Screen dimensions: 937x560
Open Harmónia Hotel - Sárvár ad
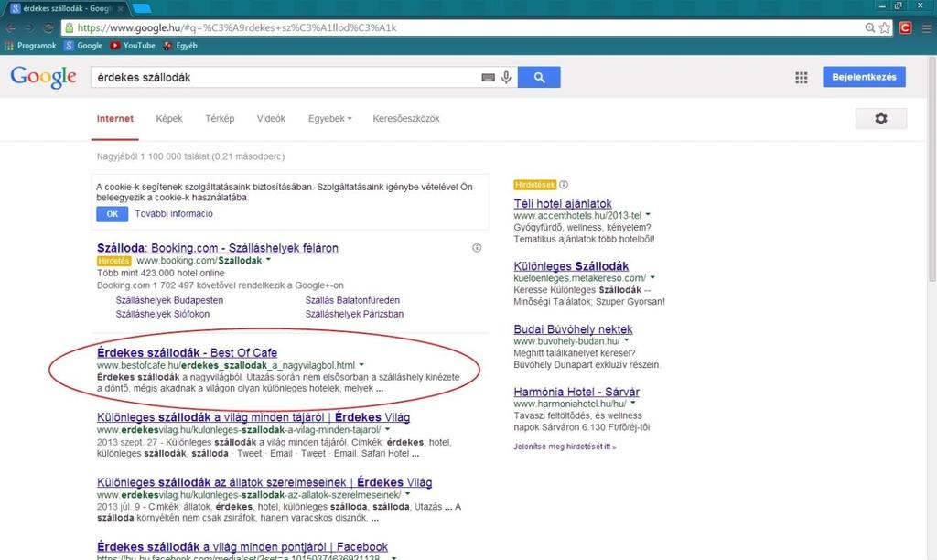point(576,392)
